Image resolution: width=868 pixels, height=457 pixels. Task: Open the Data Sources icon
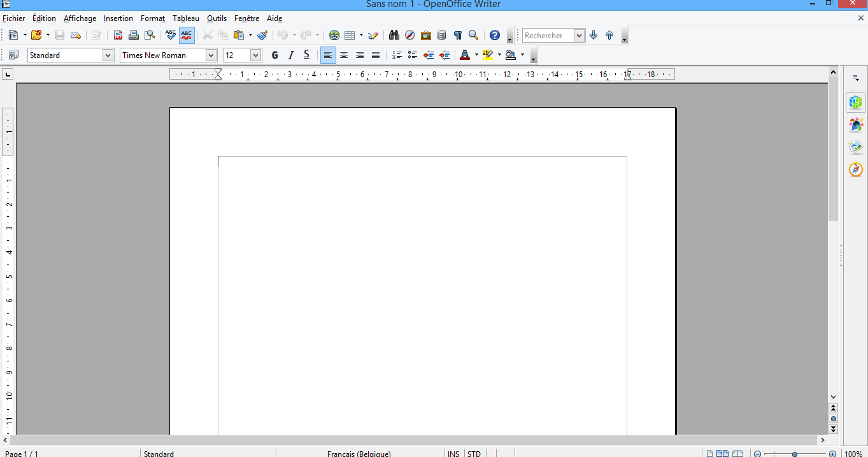pos(442,35)
